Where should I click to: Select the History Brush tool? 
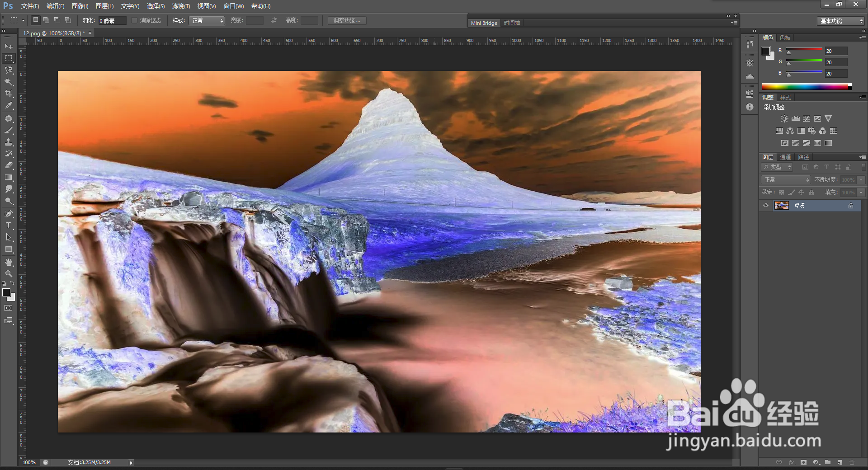(9, 154)
